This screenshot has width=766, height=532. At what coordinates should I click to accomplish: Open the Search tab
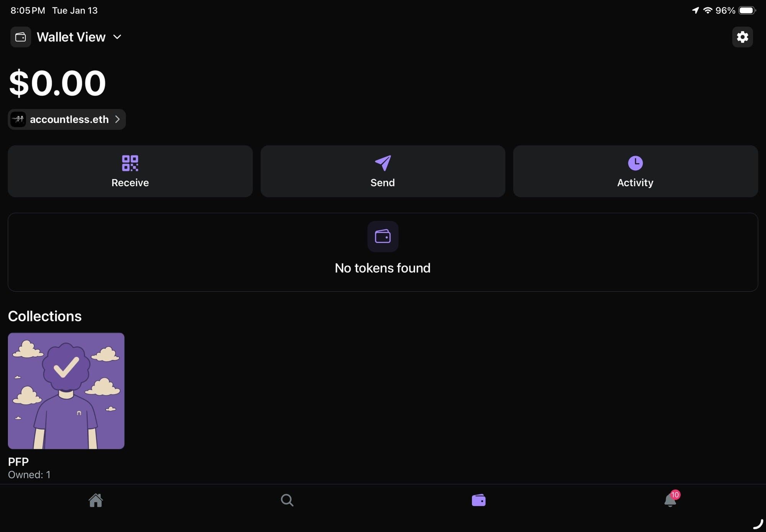pyautogui.click(x=287, y=500)
